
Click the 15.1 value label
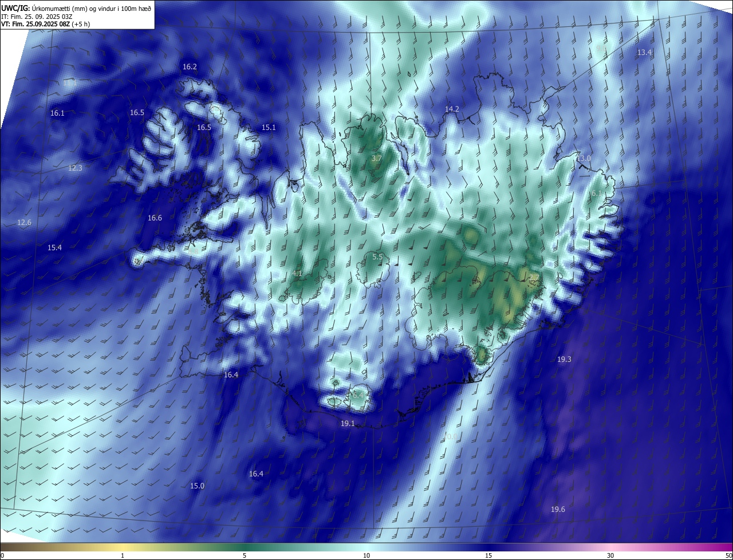269,128
